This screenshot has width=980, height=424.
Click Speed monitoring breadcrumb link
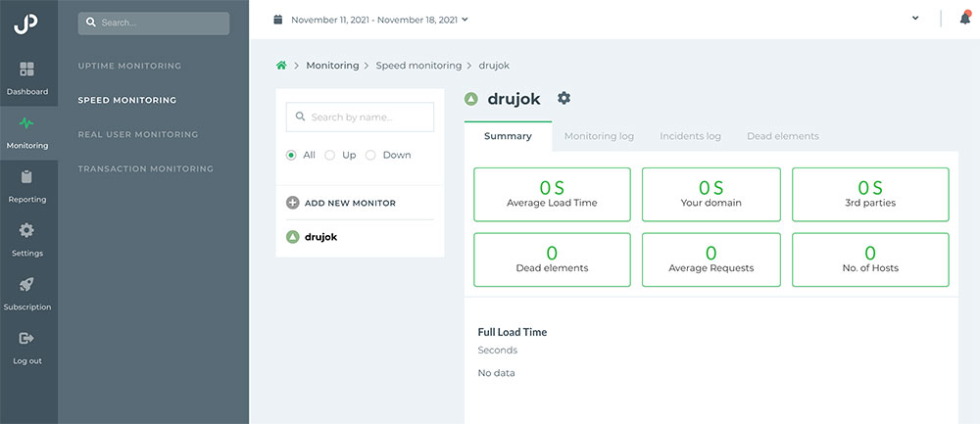418,65
